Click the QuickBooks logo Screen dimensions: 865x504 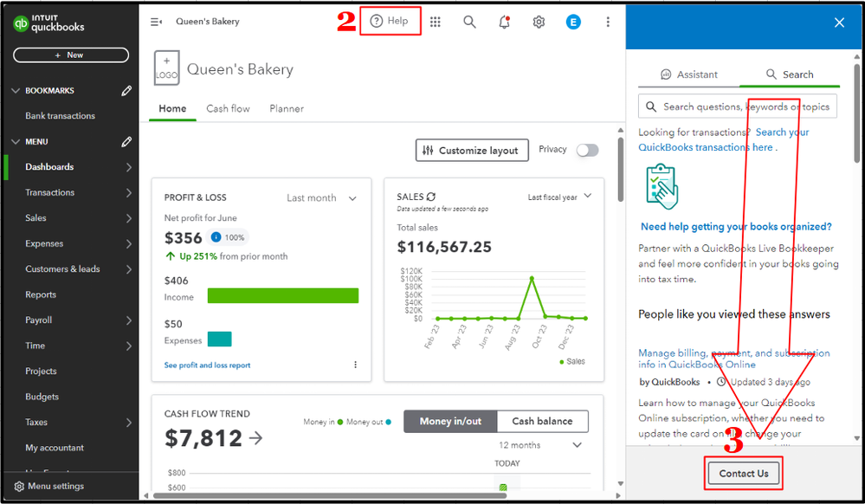[48, 23]
